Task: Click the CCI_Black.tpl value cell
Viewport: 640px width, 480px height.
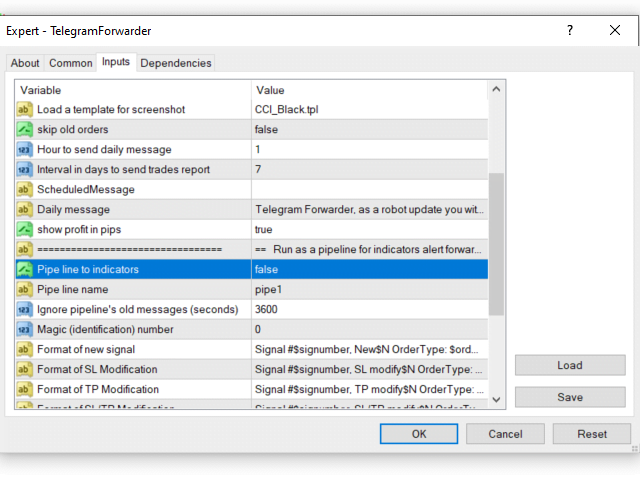Action: (370, 109)
